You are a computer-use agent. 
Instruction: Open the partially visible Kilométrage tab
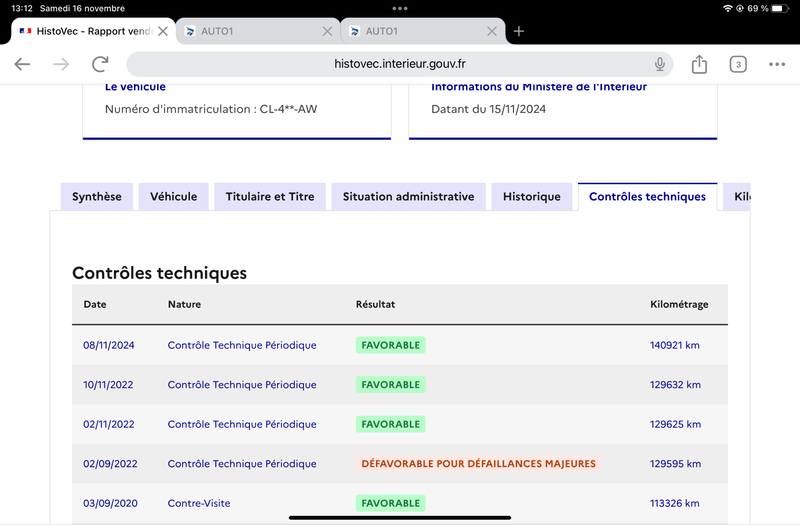(x=737, y=196)
